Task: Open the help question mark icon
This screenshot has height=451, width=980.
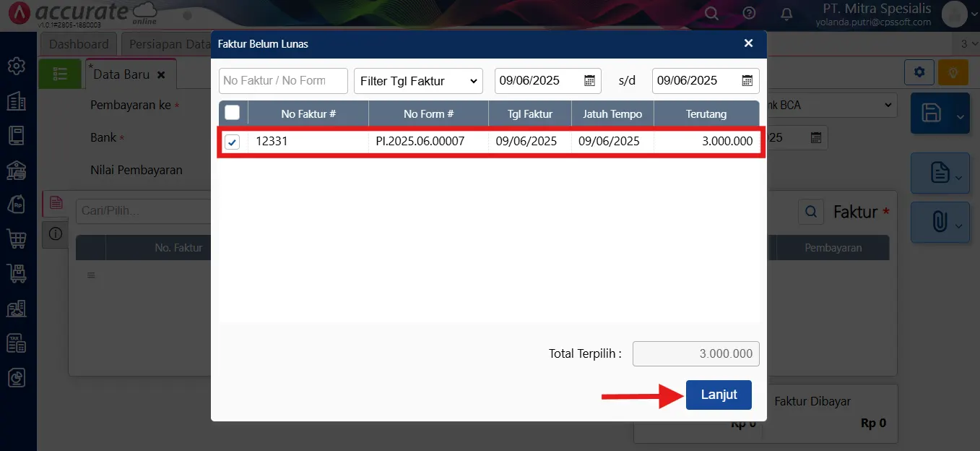Action: click(x=750, y=14)
